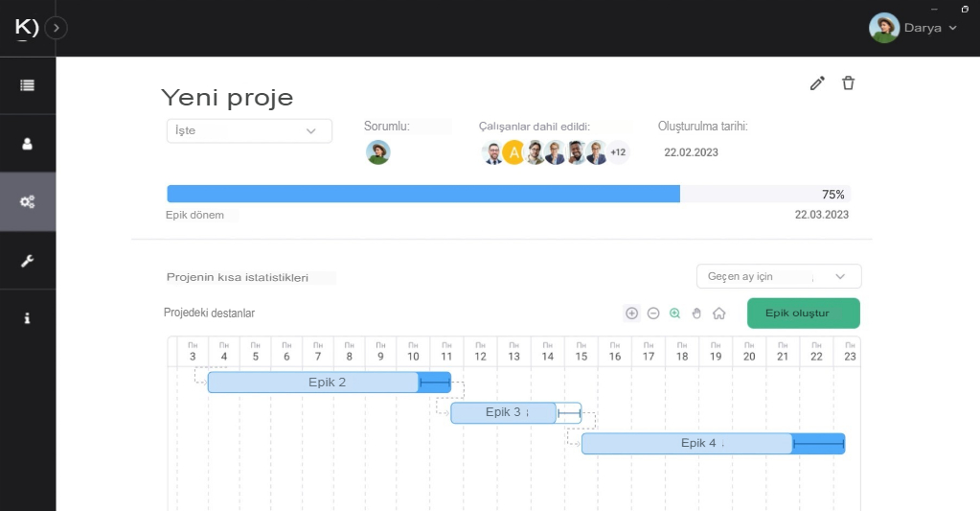Click the Yeni proje title
This screenshot has height=511, width=980.
tap(227, 98)
